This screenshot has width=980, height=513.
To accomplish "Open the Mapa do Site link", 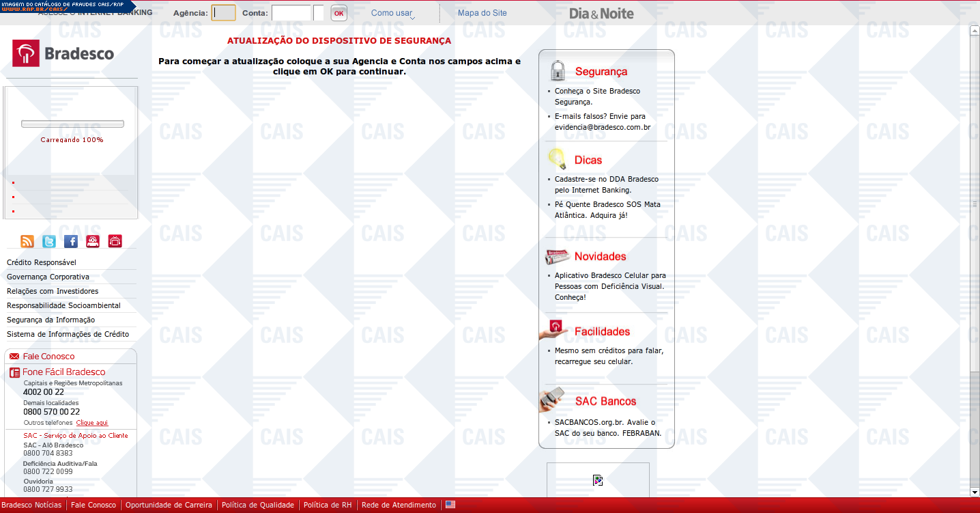I will tap(482, 13).
